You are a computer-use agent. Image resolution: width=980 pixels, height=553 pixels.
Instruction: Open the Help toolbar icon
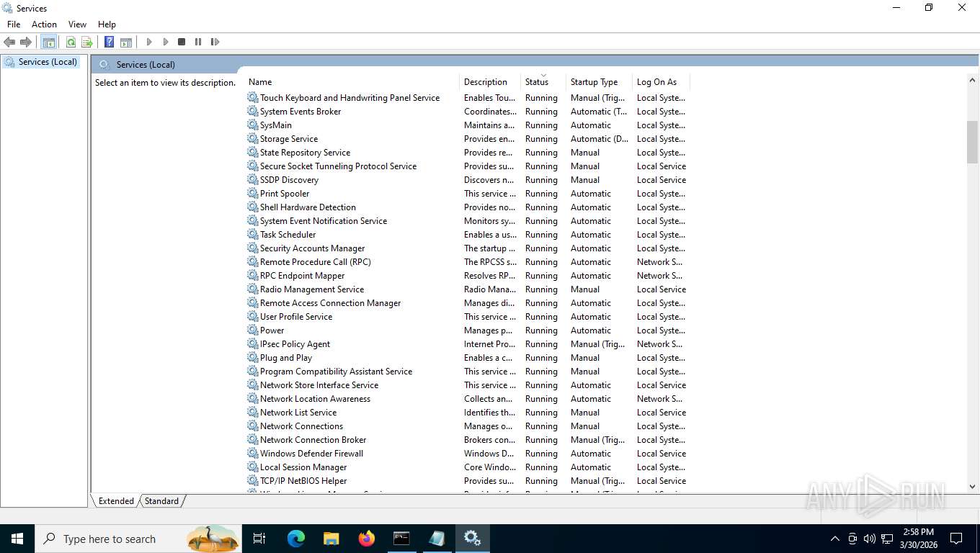tap(110, 42)
